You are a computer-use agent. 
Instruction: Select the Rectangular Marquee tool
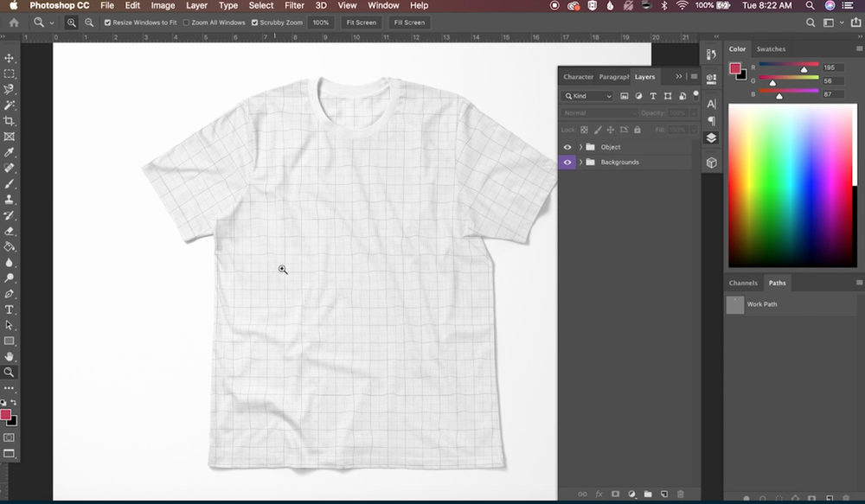click(9, 73)
